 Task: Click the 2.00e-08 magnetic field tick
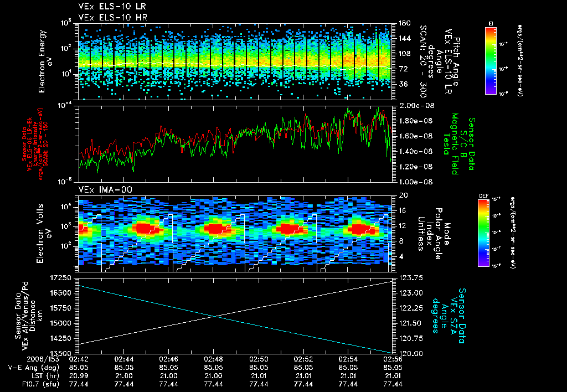click(x=416, y=106)
